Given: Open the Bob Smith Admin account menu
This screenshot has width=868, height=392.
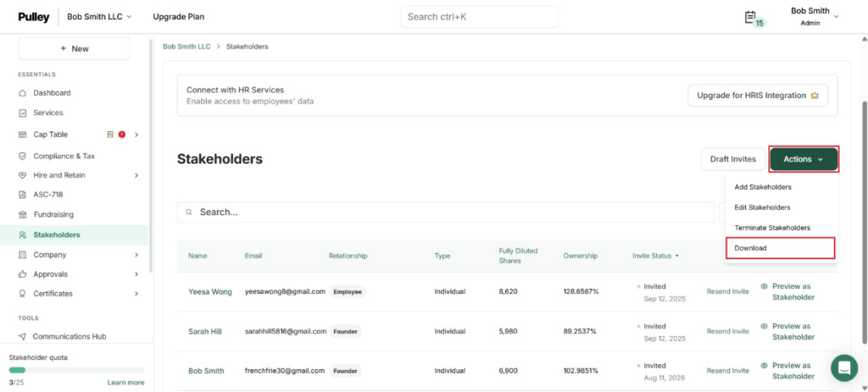Looking at the screenshot, I should [815, 17].
